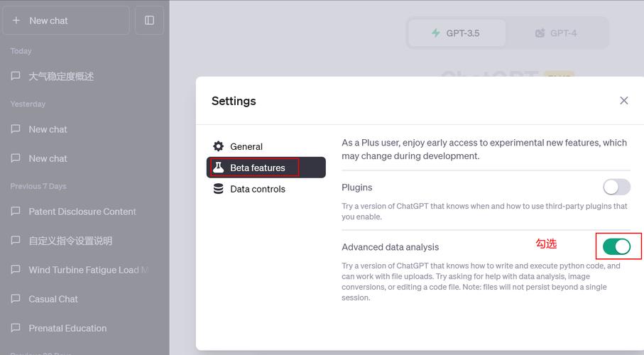
Task: Click the sparkle icon on GPT-4
Action: (x=540, y=33)
